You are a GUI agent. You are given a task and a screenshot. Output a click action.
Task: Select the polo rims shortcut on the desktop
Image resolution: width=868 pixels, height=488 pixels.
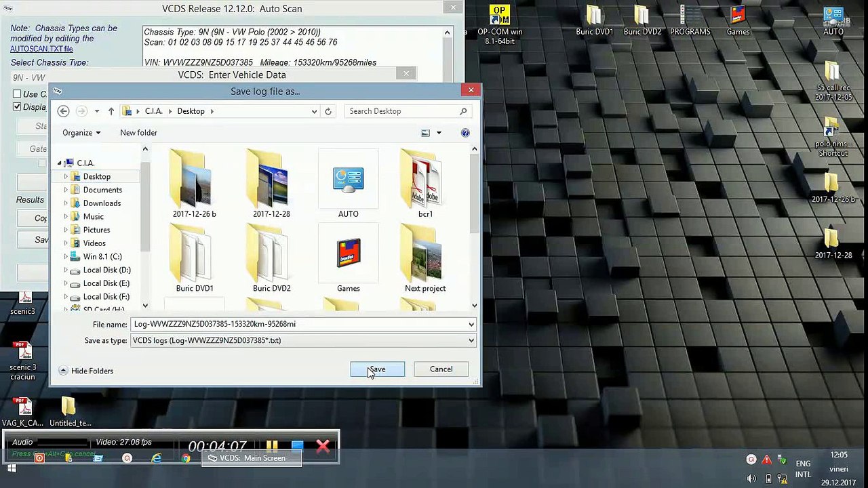point(832,138)
